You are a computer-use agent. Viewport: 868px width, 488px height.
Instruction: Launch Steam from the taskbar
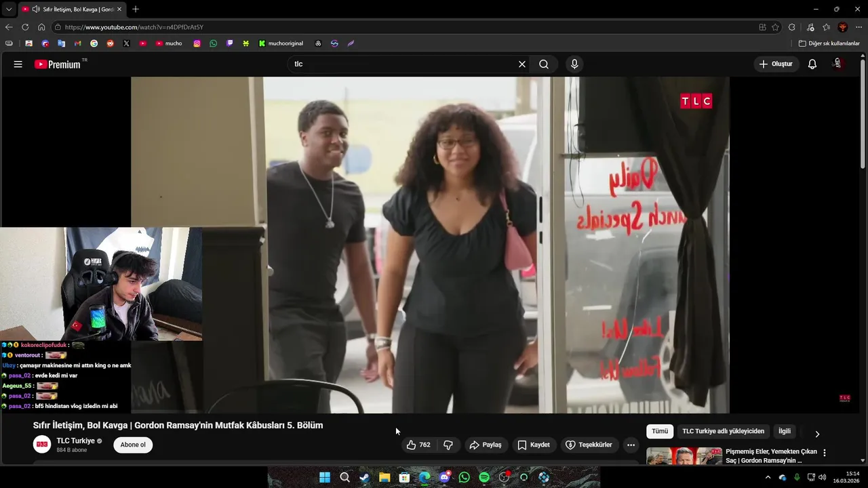364,477
